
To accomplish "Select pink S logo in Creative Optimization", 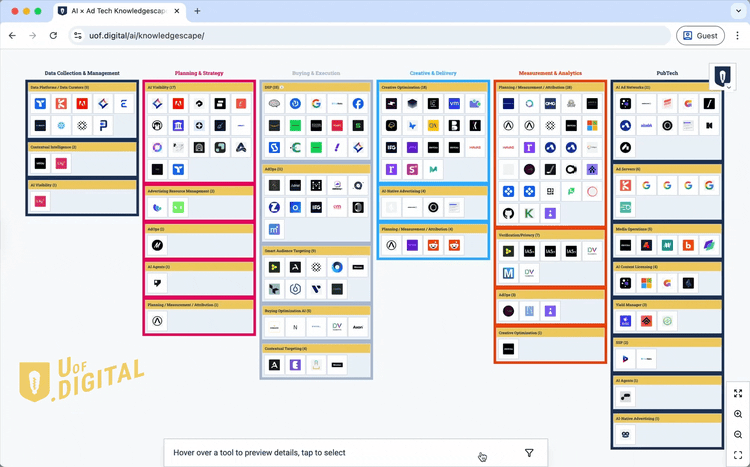I will [412, 169].
